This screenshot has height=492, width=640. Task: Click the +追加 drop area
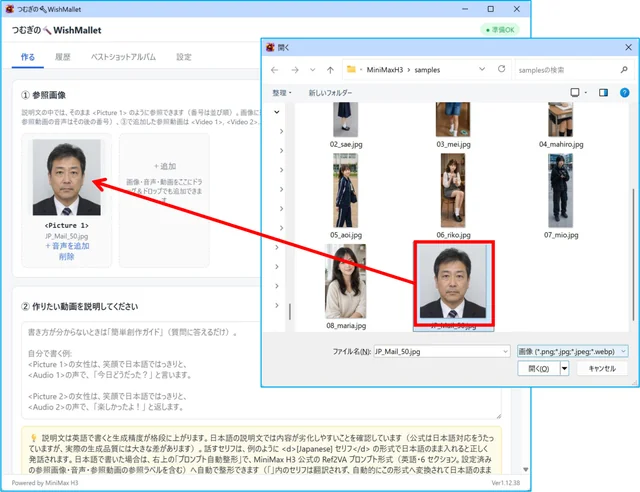click(x=164, y=200)
